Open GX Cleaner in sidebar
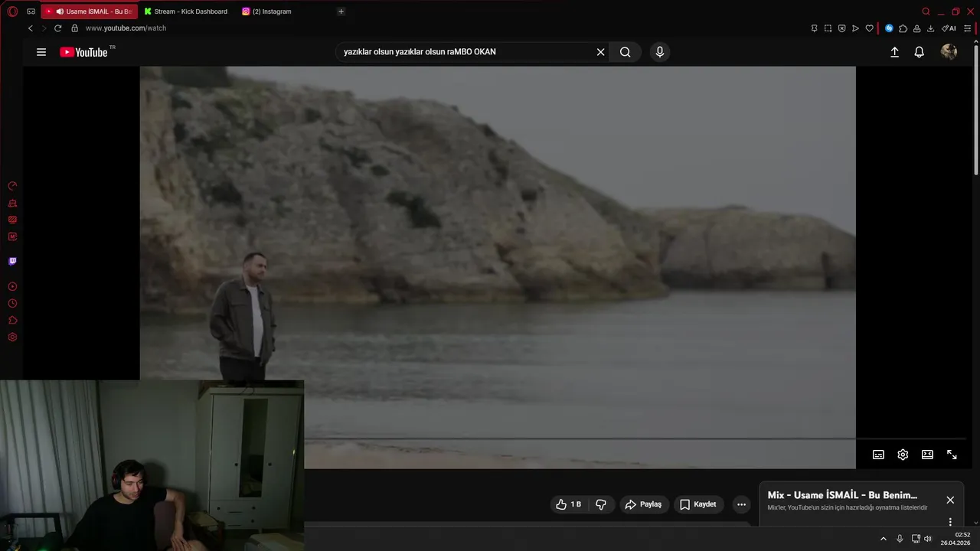The width and height of the screenshot is (980, 551). pyautogui.click(x=12, y=203)
